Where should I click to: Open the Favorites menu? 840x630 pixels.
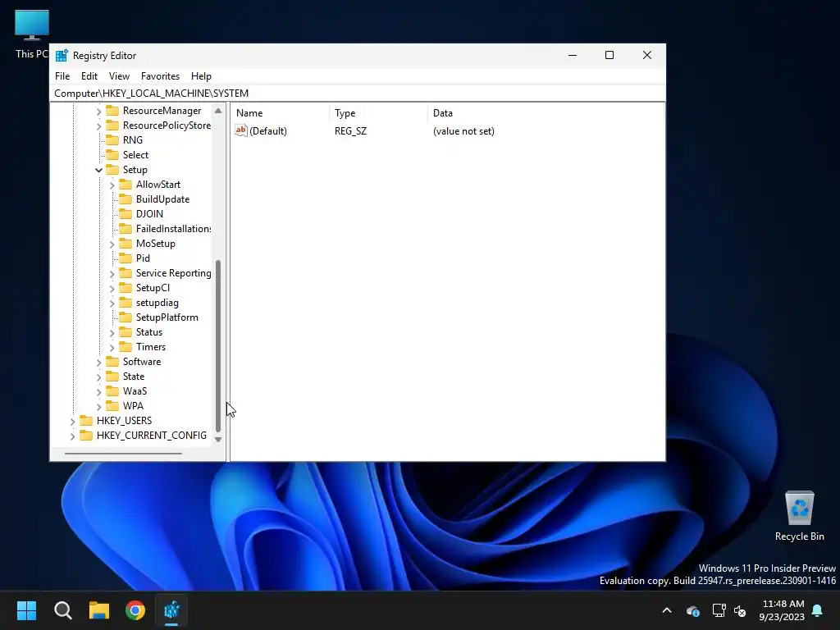tap(160, 76)
